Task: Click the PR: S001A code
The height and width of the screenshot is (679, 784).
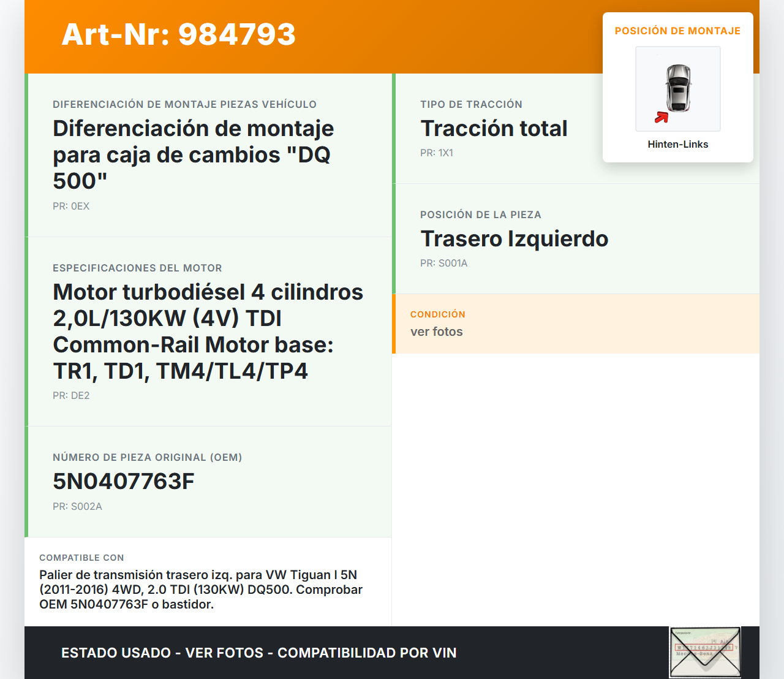Action: point(443,264)
